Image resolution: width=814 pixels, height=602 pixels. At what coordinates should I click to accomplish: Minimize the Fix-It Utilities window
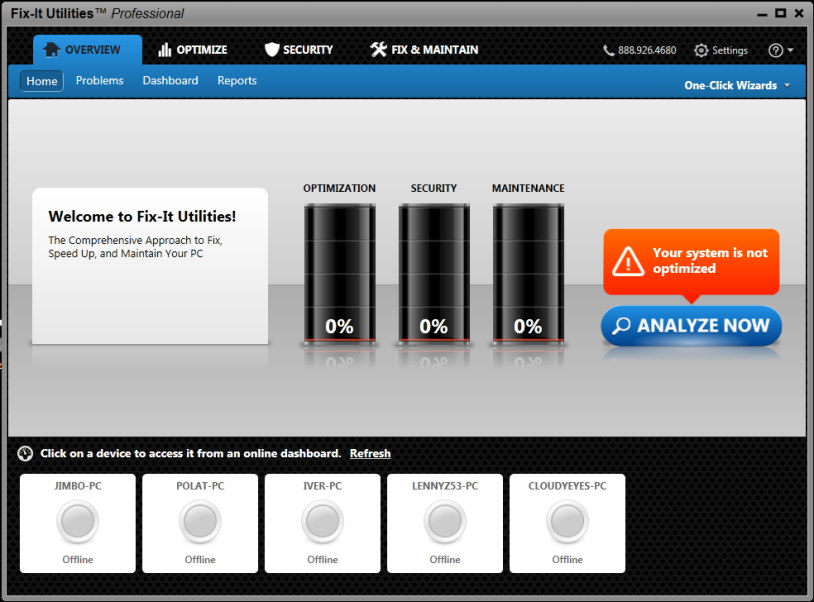pos(762,14)
